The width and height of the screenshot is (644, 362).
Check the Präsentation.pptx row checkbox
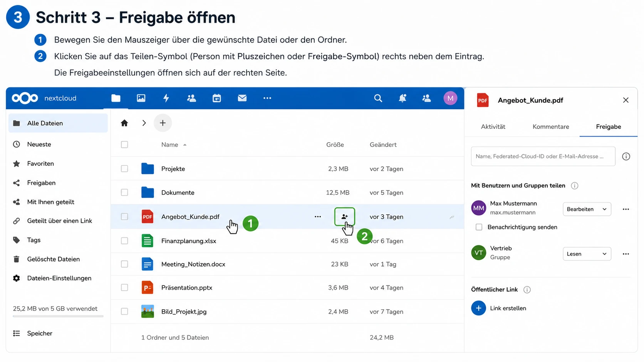[124, 287]
